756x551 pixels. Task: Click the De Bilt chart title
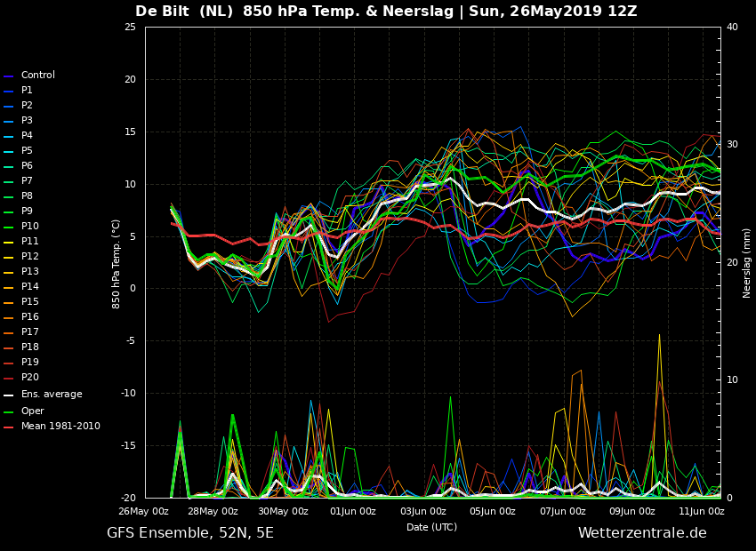point(386,12)
